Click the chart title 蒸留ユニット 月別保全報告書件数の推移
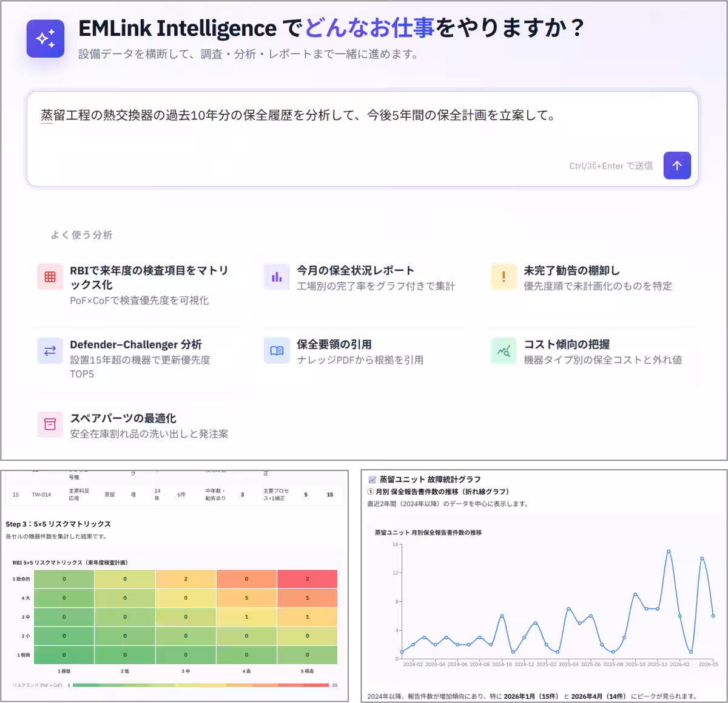Image resolution: width=728 pixels, height=703 pixels. (x=428, y=533)
